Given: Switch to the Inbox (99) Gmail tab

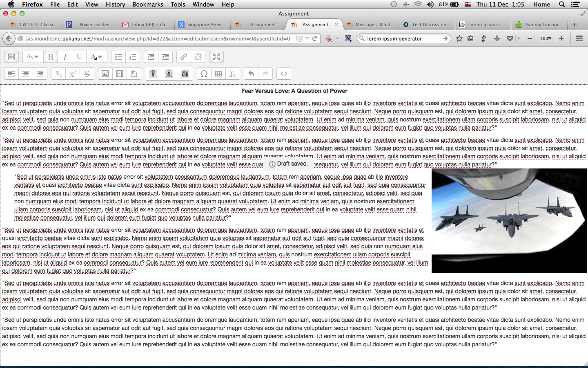Looking at the screenshot, I should [x=146, y=25].
